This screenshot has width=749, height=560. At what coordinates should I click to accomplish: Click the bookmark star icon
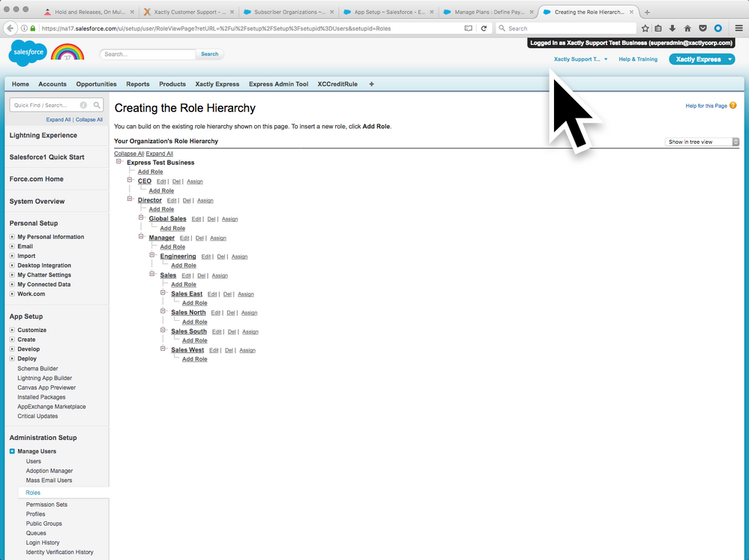pyautogui.click(x=645, y=28)
